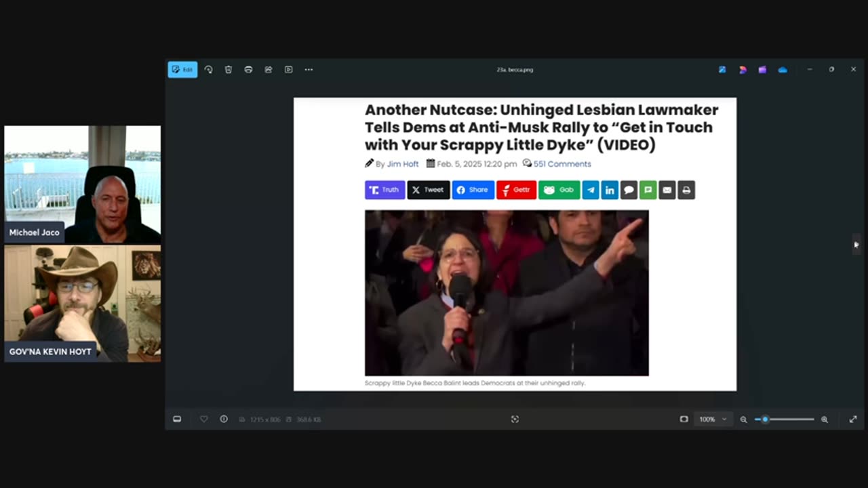Start slideshow with the play icon

pyautogui.click(x=288, y=69)
